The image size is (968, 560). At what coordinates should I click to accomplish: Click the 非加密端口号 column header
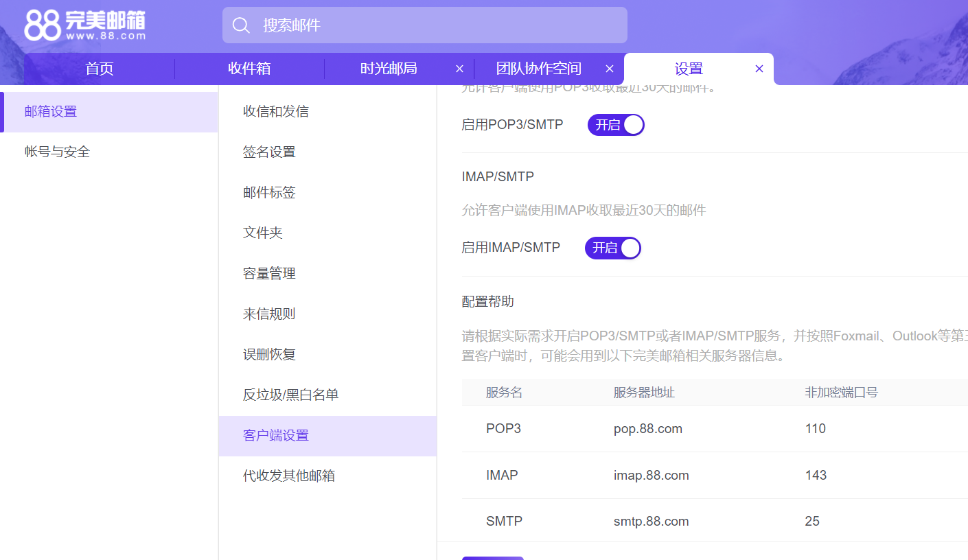(841, 393)
